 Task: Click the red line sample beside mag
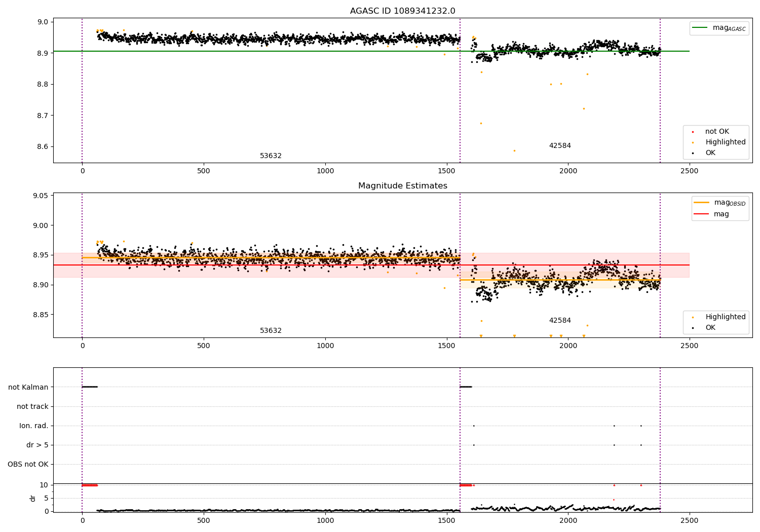702,214
